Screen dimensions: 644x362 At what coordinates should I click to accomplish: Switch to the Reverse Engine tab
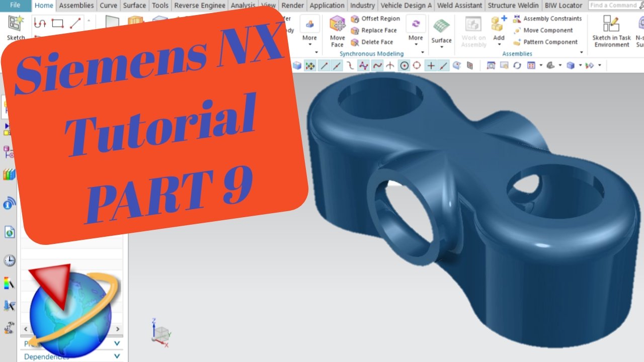click(x=200, y=6)
